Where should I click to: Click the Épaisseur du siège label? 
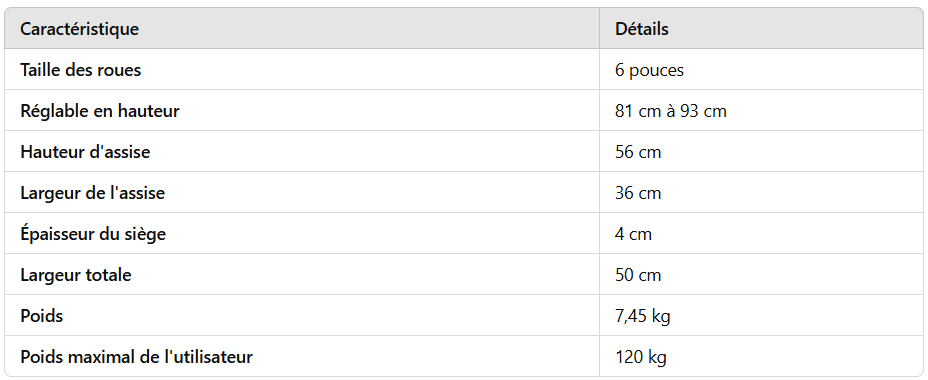point(93,234)
